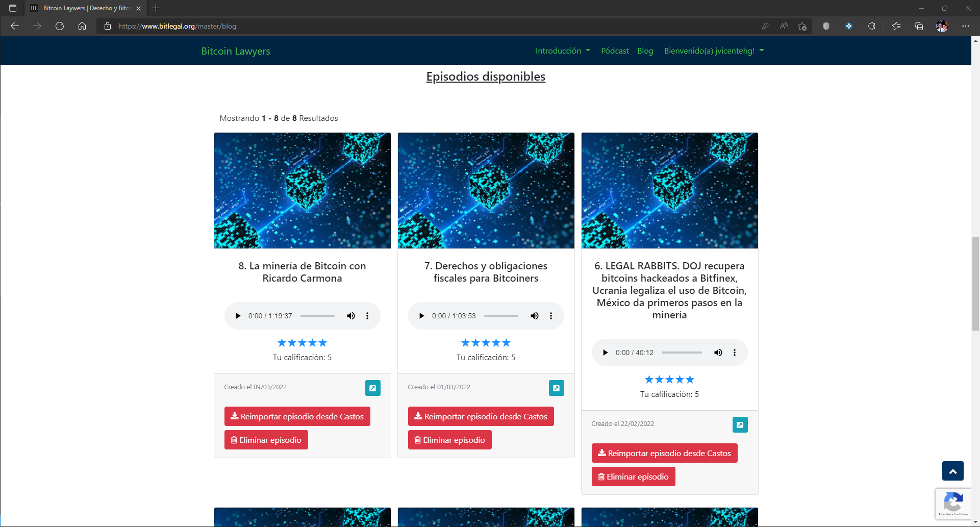
Task: Open episode 6 cover thumbnail
Action: point(670,190)
